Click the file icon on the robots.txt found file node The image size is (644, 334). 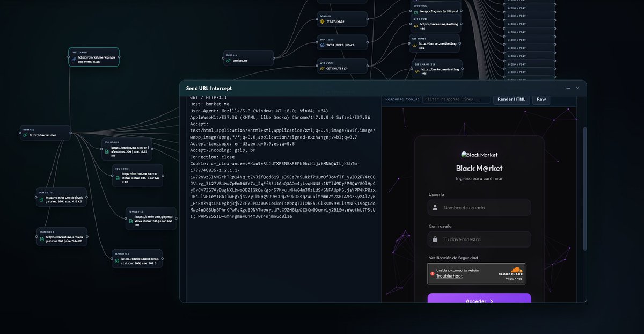[116, 262]
